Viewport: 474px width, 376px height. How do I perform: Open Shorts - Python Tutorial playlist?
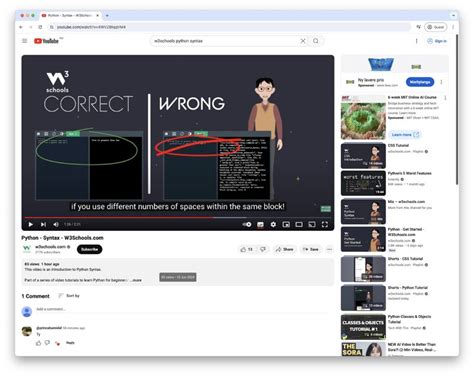click(x=363, y=298)
